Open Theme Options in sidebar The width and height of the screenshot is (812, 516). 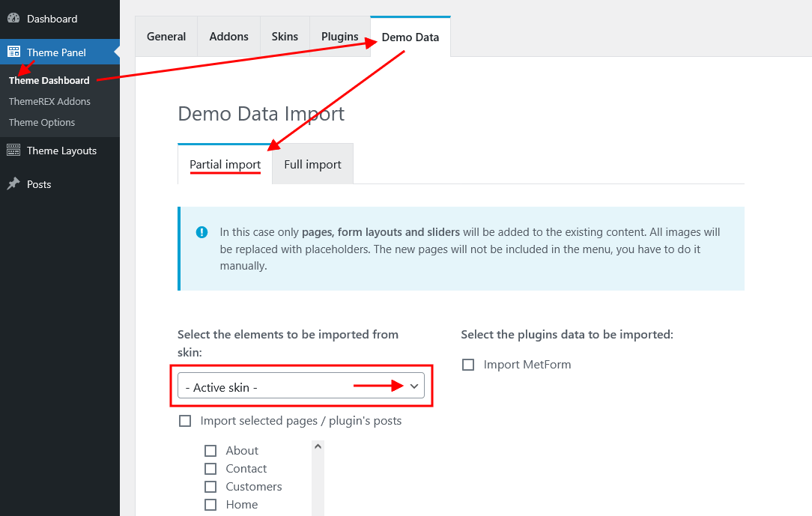point(42,122)
